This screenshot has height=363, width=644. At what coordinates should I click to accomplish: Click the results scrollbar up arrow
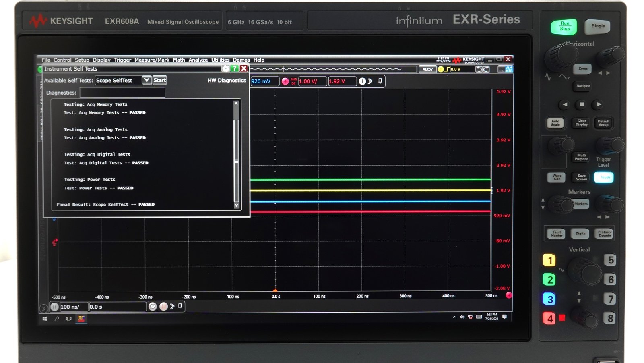click(236, 104)
